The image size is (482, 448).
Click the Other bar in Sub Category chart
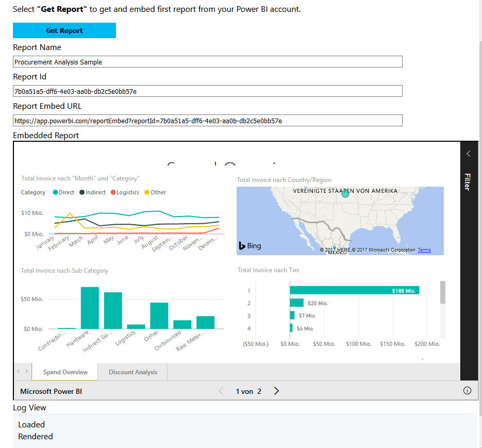tap(159, 316)
